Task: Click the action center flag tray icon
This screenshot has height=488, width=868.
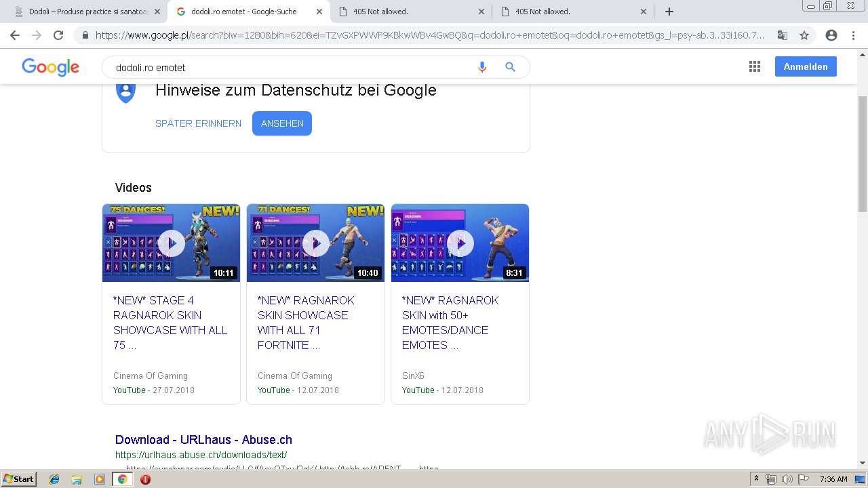Action: (x=804, y=479)
